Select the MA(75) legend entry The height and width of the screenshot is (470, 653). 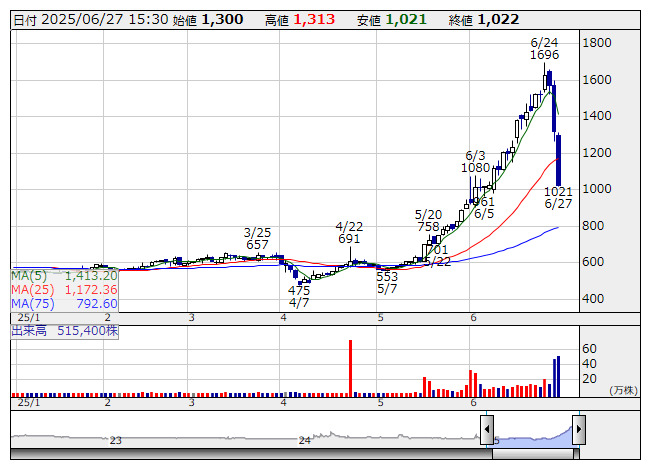[65, 304]
